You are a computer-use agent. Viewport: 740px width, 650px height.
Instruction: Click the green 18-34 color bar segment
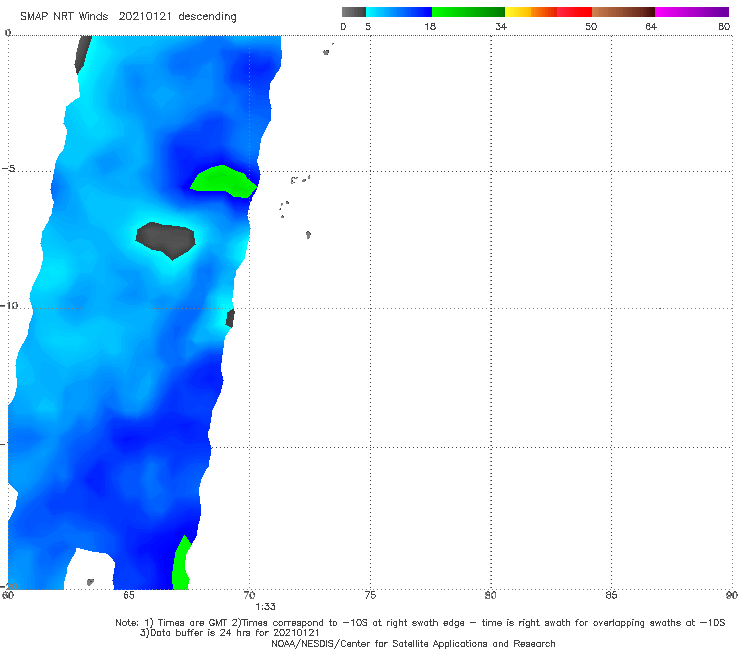click(468, 12)
